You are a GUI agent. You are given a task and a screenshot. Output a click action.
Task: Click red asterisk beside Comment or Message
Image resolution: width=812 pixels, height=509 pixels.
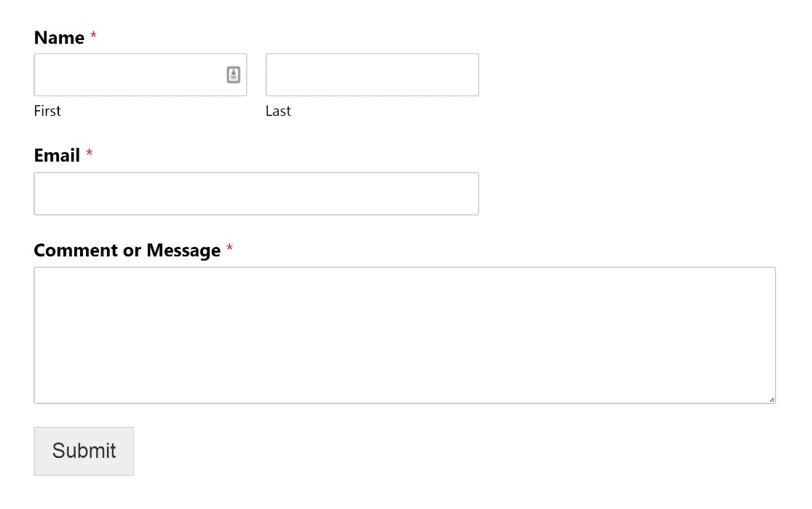[x=229, y=248]
